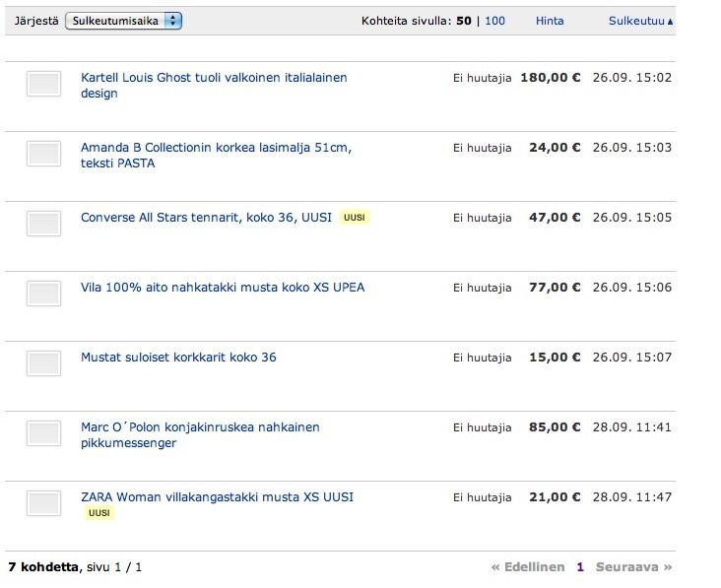Open Amanda B Collectionin lasimalja listing

click(x=216, y=155)
